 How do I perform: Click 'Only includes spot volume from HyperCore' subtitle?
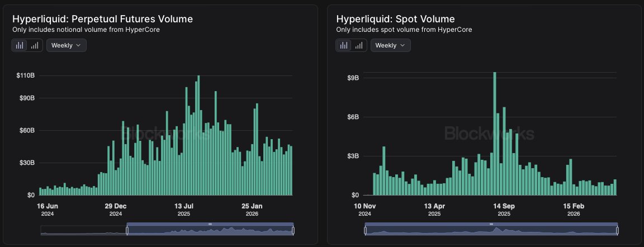pyautogui.click(x=404, y=30)
